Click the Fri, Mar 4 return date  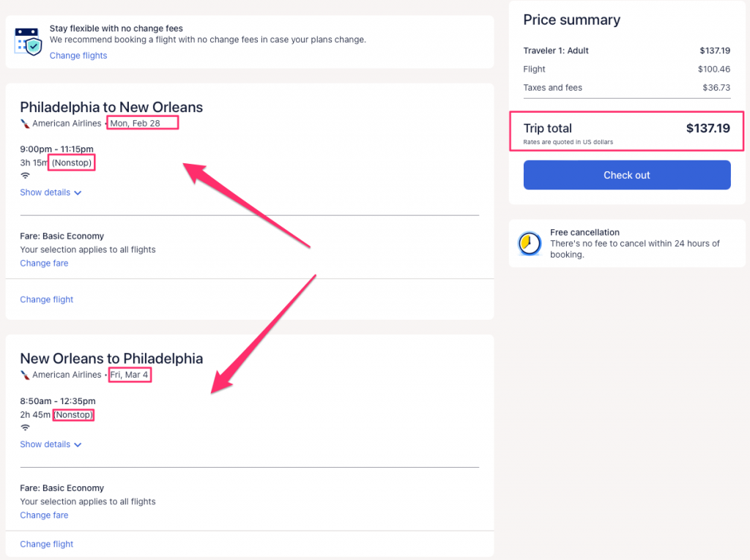pyautogui.click(x=130, y=375)
